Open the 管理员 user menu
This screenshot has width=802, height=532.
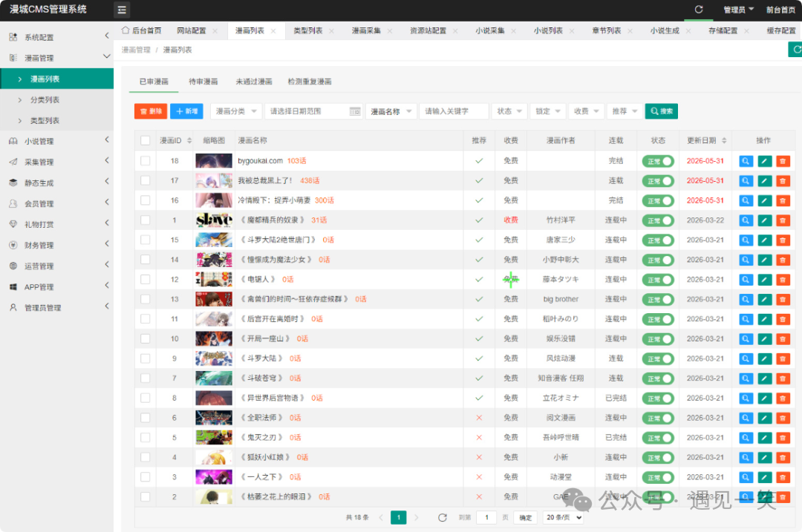pyautogui.click(x=738, y=10)
